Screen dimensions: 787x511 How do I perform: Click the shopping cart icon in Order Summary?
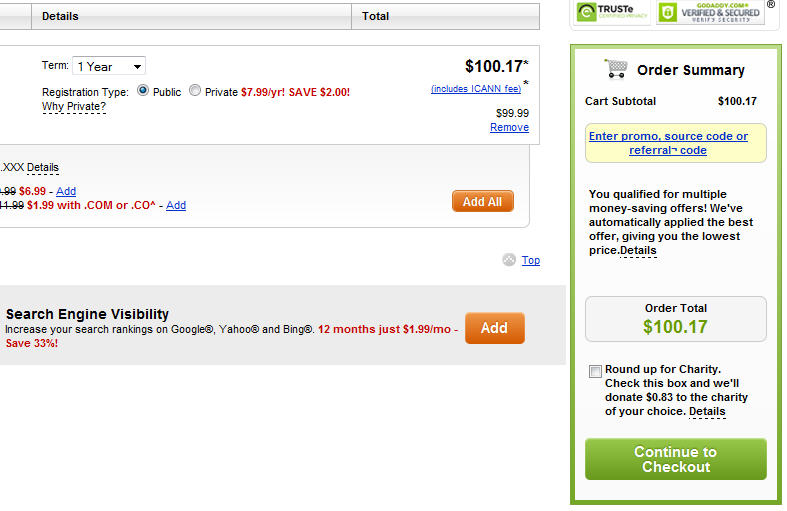coord(616,69)
